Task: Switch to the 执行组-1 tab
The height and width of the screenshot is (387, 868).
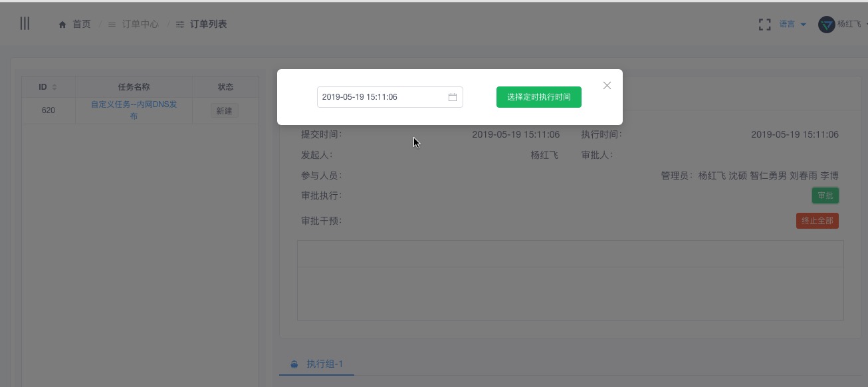Action: [x=316, y=364]
